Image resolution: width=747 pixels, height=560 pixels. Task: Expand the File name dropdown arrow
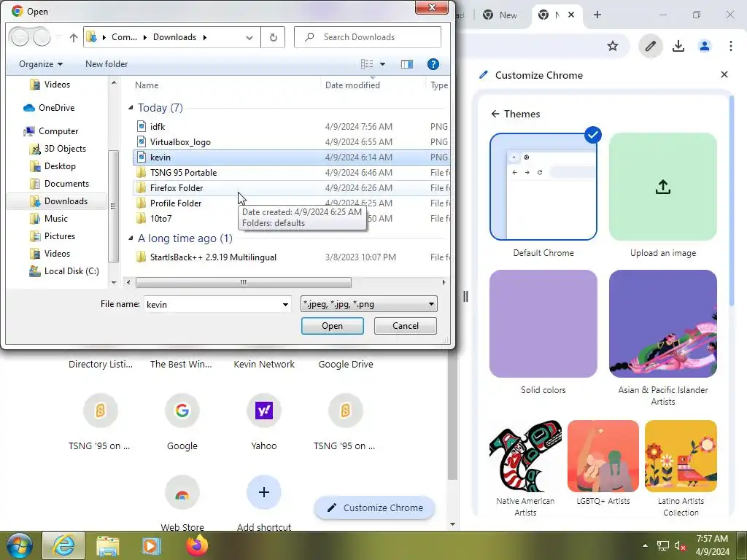285,304
